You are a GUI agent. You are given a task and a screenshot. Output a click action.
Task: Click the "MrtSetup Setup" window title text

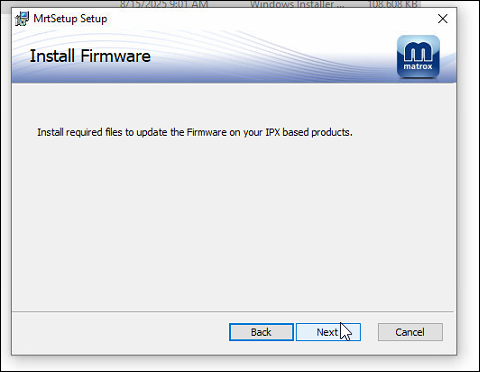(x=70, y=19)
